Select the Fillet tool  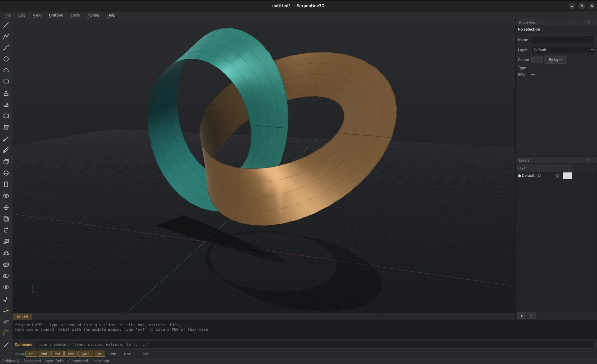[x=6, y=333]
